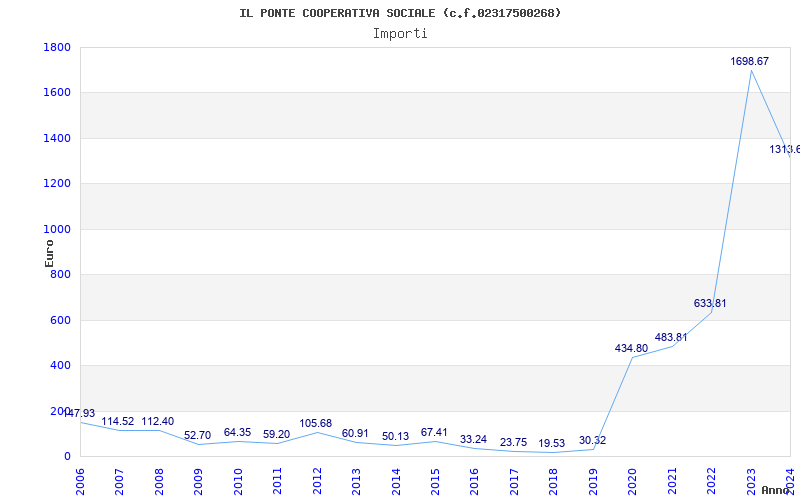
Task: Click the 2009 year label
Action: click(198, 481)
